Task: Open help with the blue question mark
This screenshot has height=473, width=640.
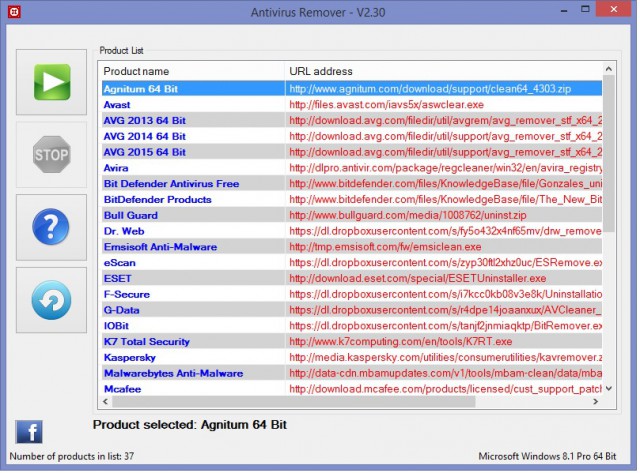Action: point(51,227)
